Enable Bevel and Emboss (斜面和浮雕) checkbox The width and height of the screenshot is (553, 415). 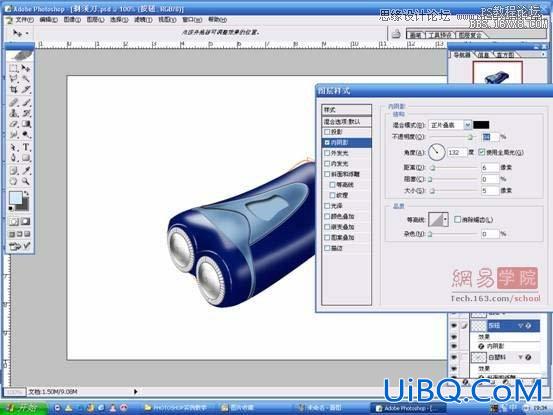[327, 174]
